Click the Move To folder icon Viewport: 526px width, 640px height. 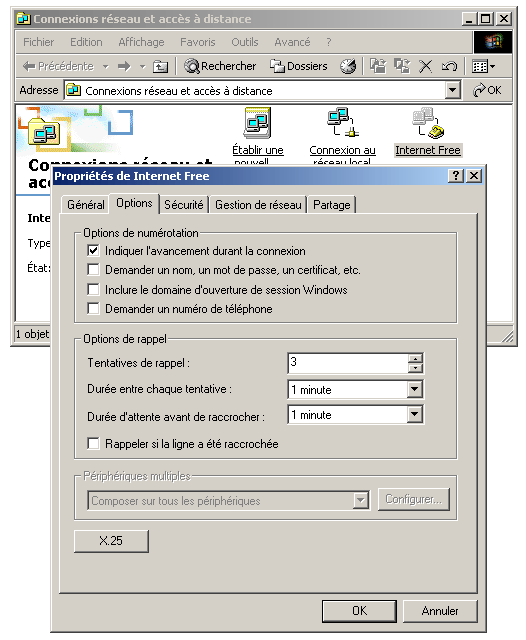pos(378,66)
